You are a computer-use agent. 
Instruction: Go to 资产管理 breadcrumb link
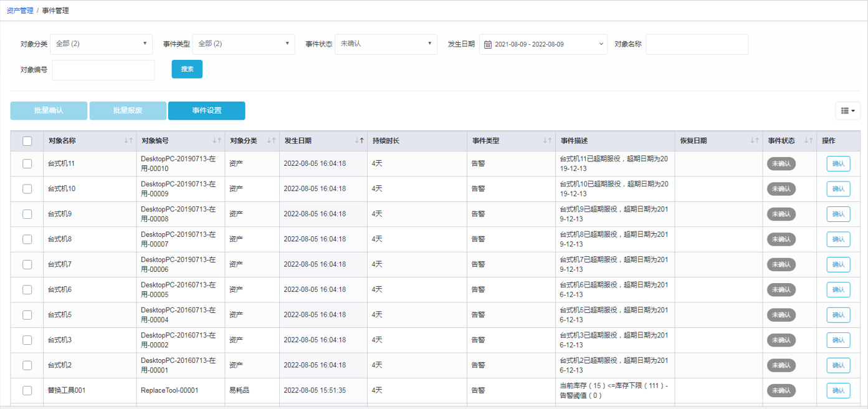coord(20,11)
